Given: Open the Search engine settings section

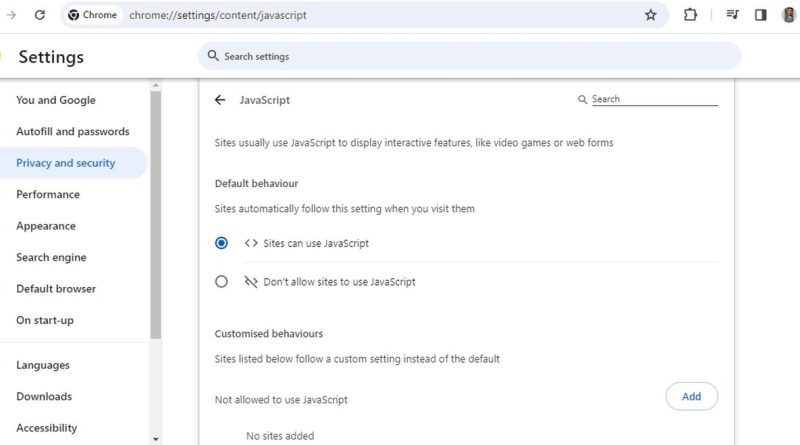Looking at the screenshot, I should 51,257.
